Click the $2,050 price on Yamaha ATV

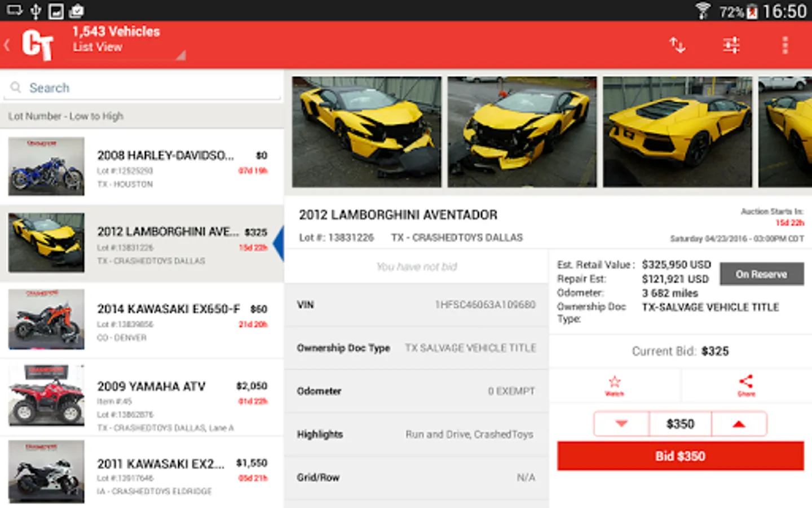pos(251,386)
